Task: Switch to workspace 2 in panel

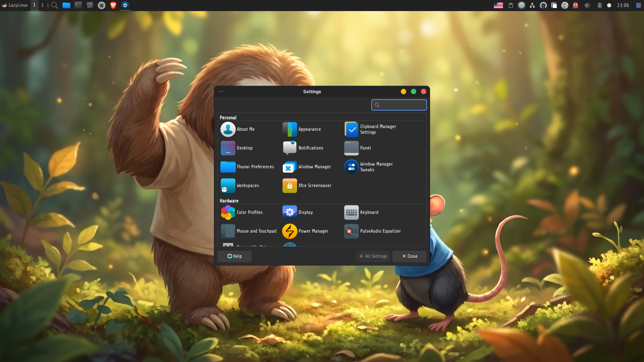Action: (x=42, y=5)
